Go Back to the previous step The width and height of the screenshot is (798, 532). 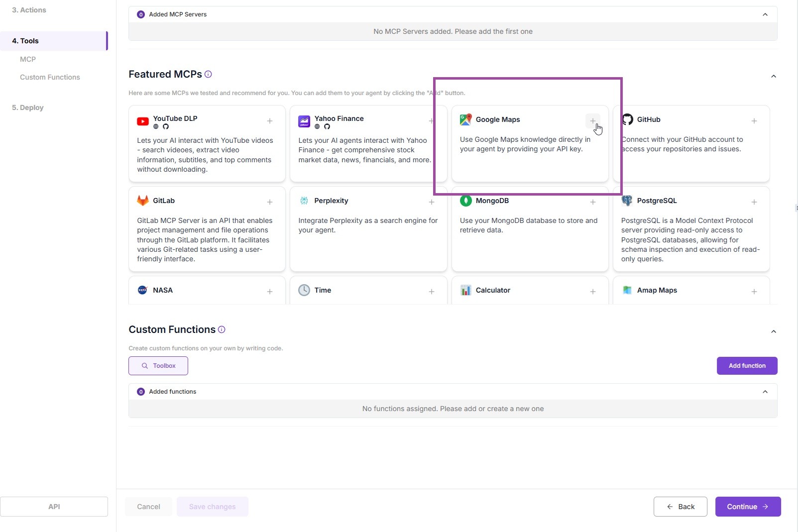(x=681, y=507)
